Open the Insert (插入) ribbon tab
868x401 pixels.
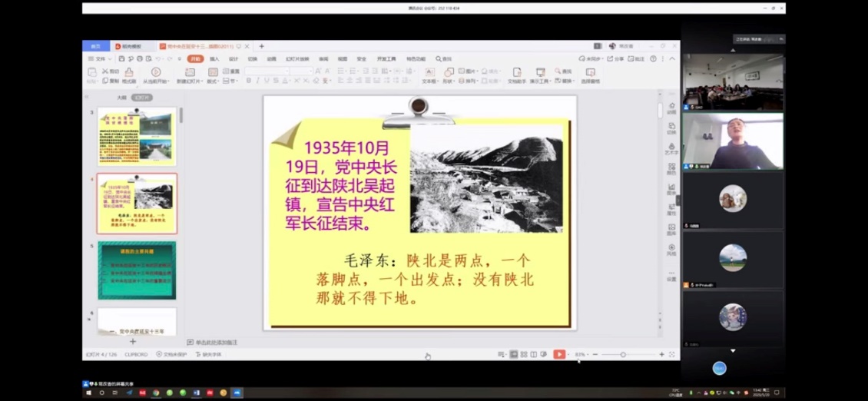click(214, 58)
